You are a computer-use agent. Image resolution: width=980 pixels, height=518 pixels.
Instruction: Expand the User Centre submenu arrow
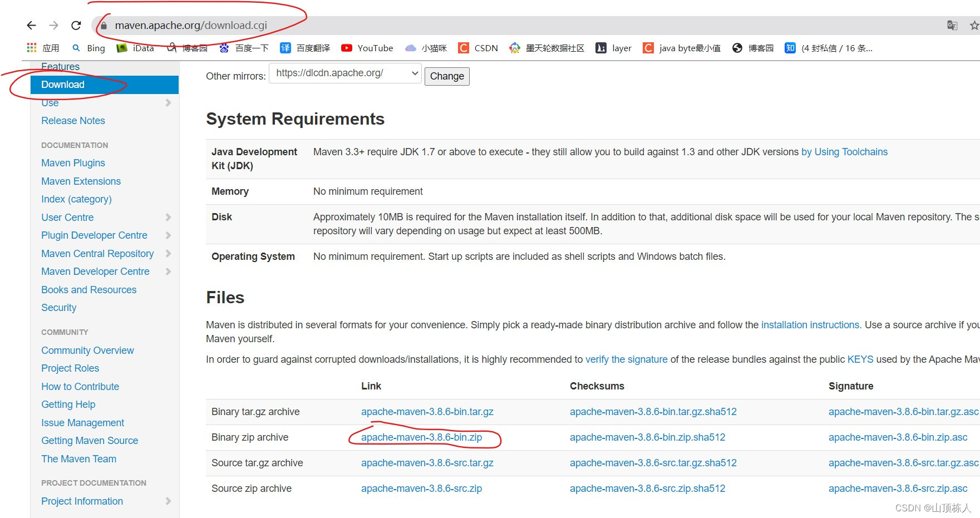point(168,218)
